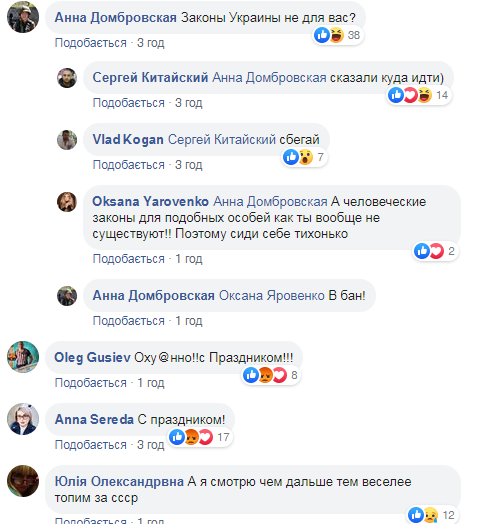Screen dimensions: 493x524
Task: Open Юлія Олександрвна's profile name
Action: pos(119,482)
